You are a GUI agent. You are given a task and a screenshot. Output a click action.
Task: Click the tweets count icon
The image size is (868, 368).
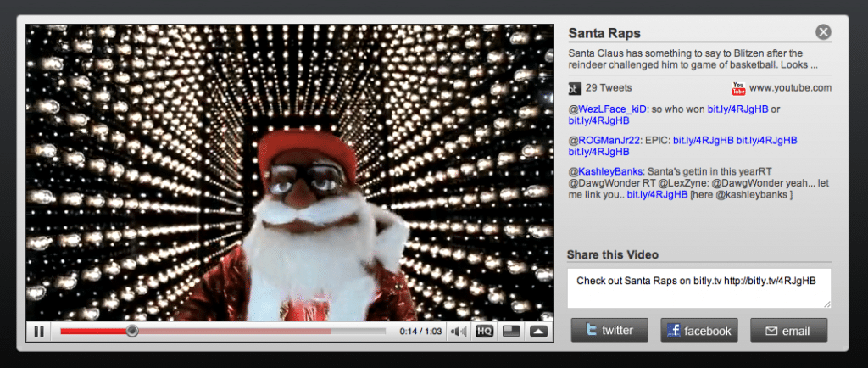(574, 88)
